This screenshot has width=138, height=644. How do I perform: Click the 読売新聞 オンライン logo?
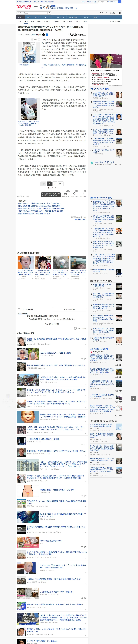(77, 35)
